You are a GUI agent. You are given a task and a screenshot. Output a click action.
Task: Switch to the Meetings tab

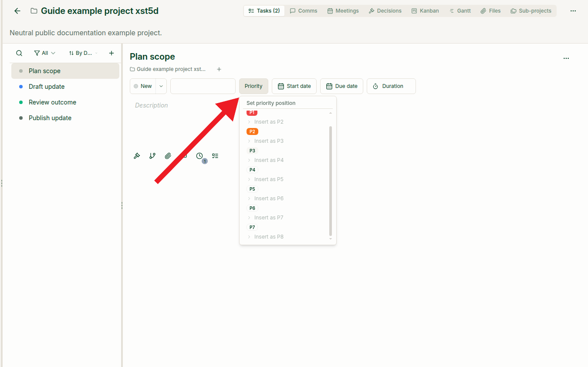click(343, 11)
